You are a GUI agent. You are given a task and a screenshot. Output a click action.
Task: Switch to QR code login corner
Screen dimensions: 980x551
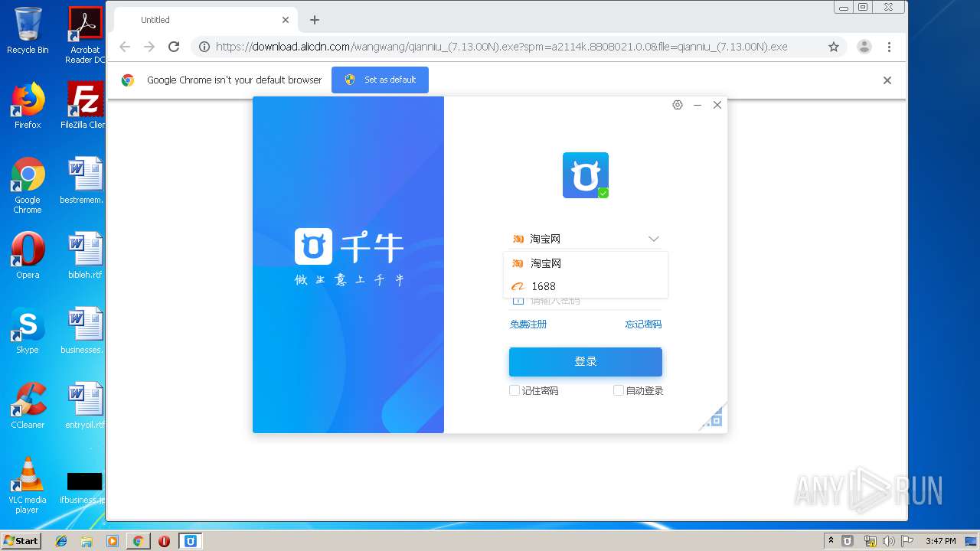(x=713, y=417)
